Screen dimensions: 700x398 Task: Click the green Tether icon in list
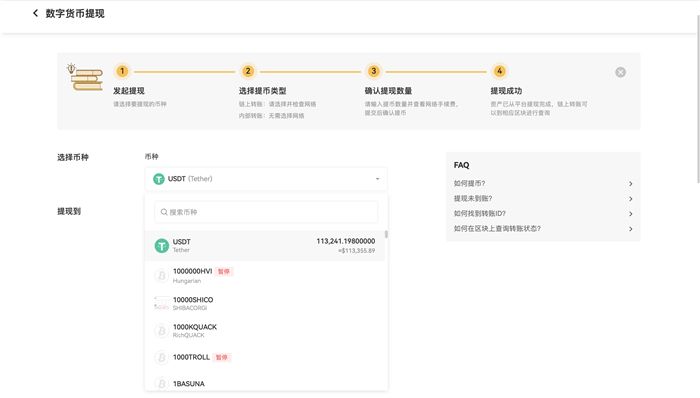coord(161,245)
